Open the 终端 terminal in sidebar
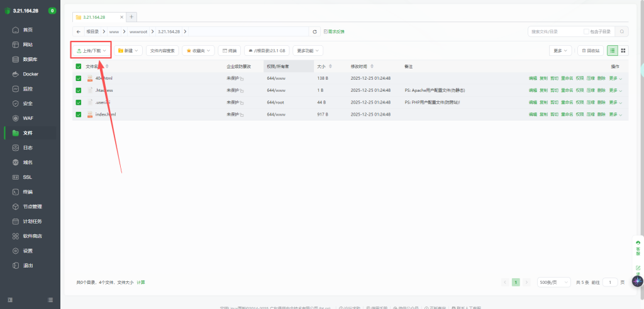644x309 pixels. coord(28,192)
